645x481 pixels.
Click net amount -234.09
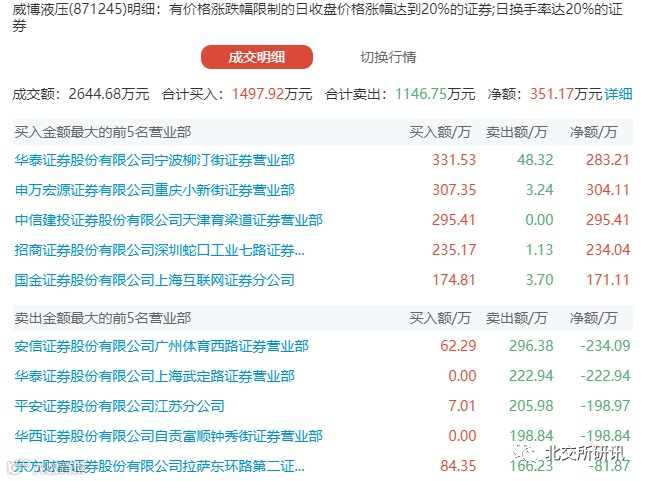tap(606, 346)
